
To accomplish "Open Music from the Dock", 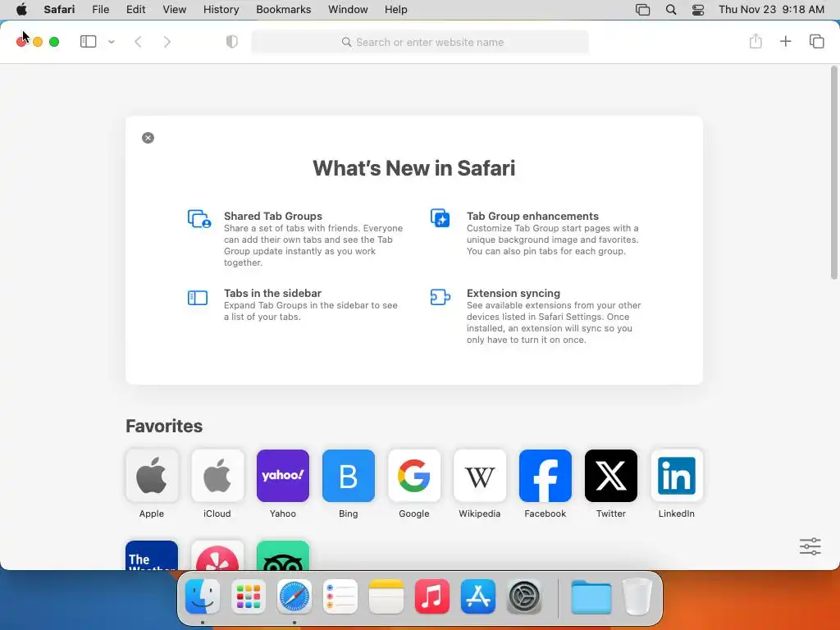I will point(431,596).
